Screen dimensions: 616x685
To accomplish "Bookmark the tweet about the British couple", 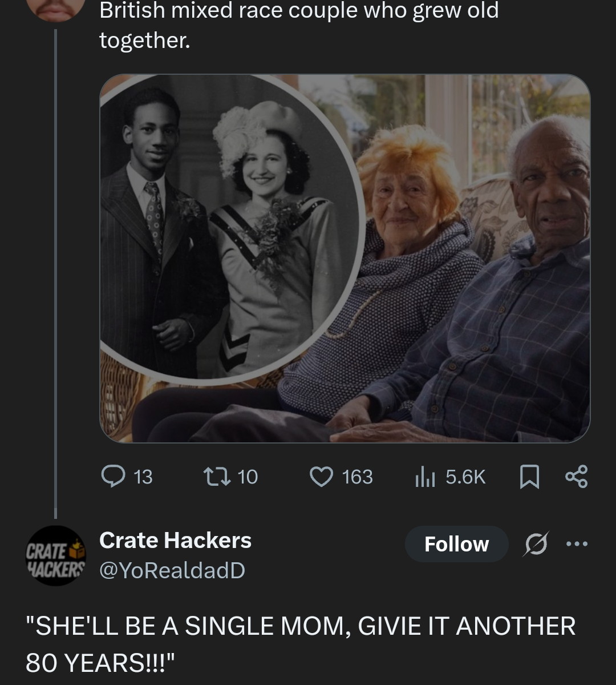I will (529, 477).
